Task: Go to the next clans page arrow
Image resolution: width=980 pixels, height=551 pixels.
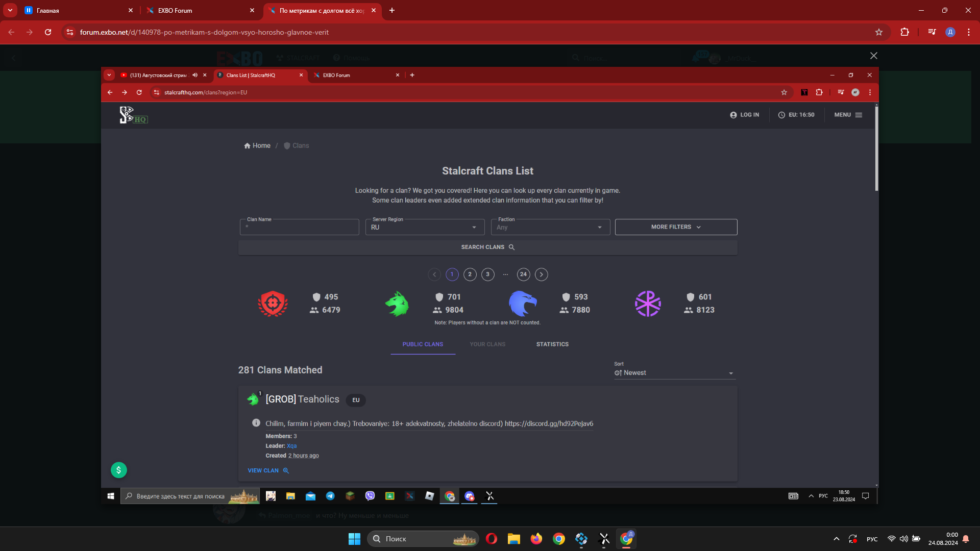Action: 542,274
